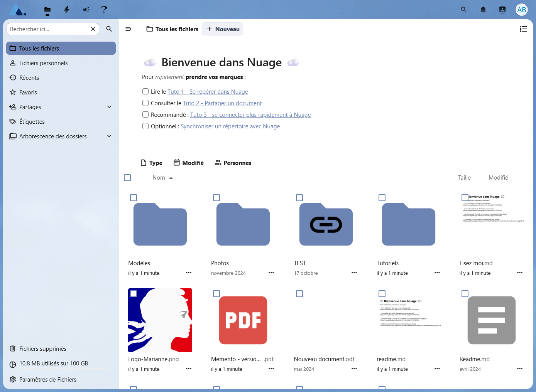Switch to list view icon

pyautogui.click(x=523, y=29)
